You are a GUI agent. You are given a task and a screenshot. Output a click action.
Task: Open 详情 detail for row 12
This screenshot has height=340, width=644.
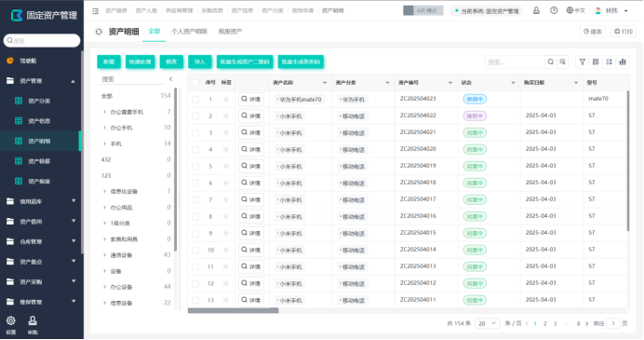[251, 284]
